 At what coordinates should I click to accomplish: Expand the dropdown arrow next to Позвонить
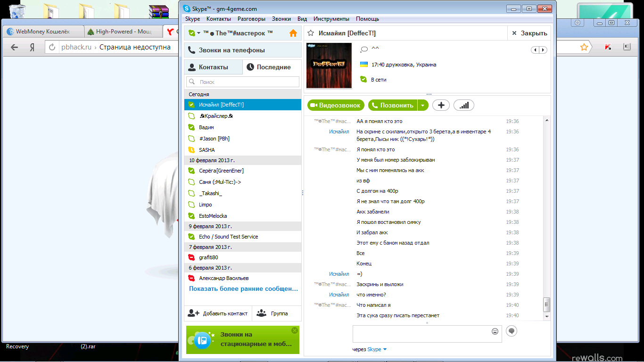pos(423,105)
